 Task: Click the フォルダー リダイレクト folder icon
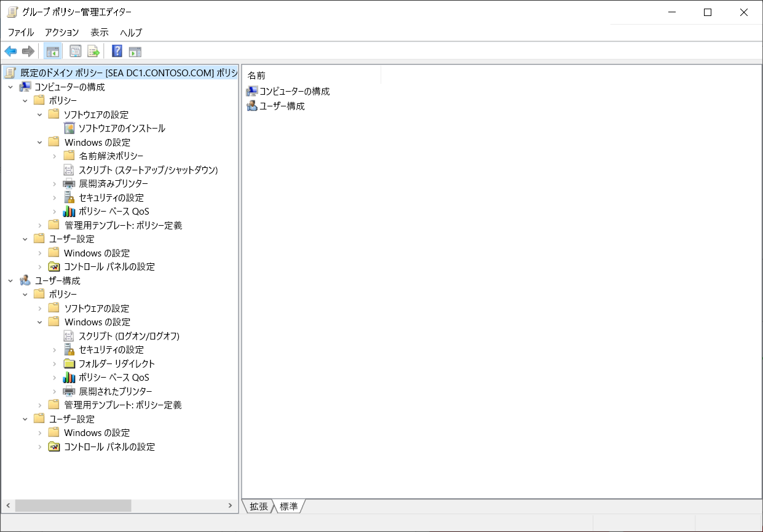coord(69,363)
